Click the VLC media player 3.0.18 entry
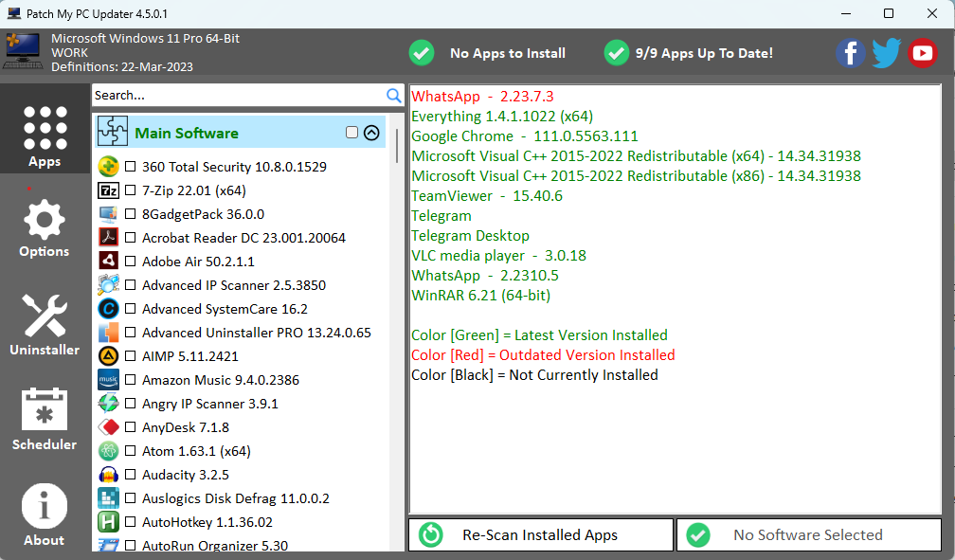The width and height of the screenshot is (955, 560). pos(498,255)
